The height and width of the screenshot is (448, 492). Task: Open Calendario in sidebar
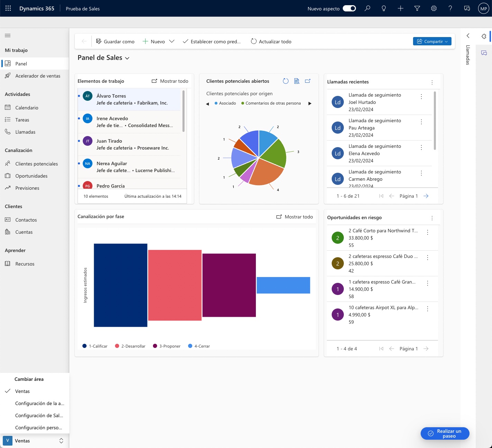click(x=35, y=108)
